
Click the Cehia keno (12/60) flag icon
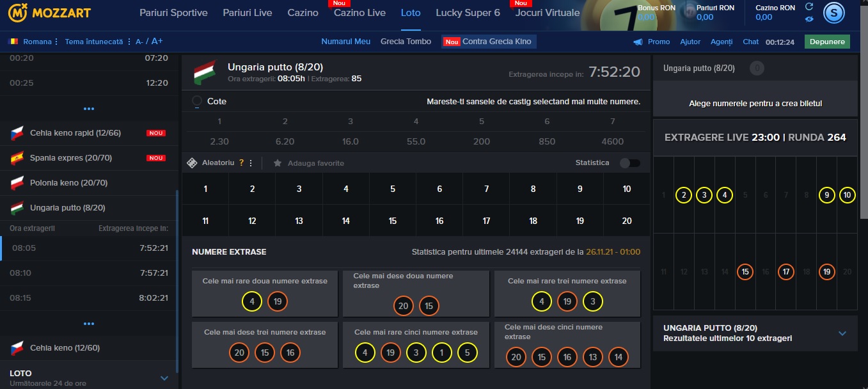pyautogui.click(x=17, y=348)
